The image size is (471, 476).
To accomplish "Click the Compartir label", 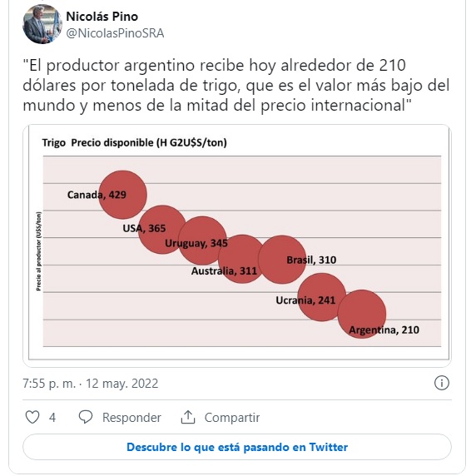I will (232, 418).
